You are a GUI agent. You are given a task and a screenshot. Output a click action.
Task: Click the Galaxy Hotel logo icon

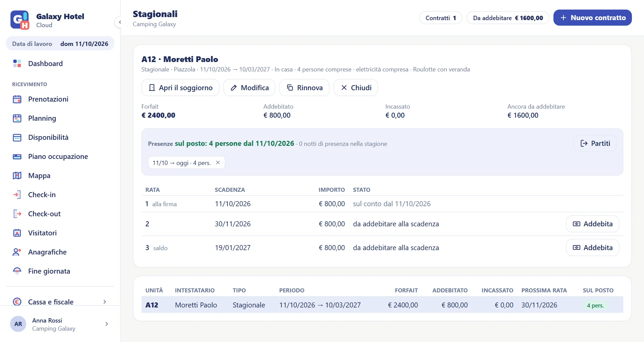coord(20,20)
